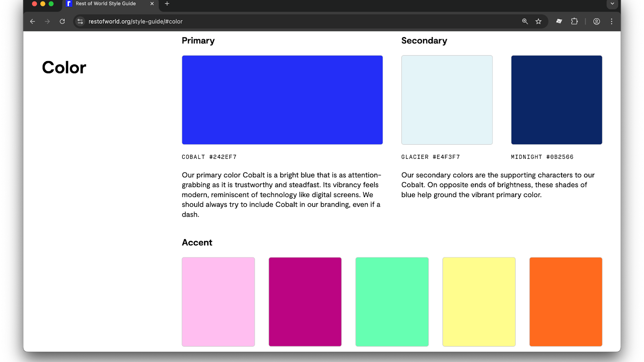Click the secondary colors description paragraph

[498, 185]
